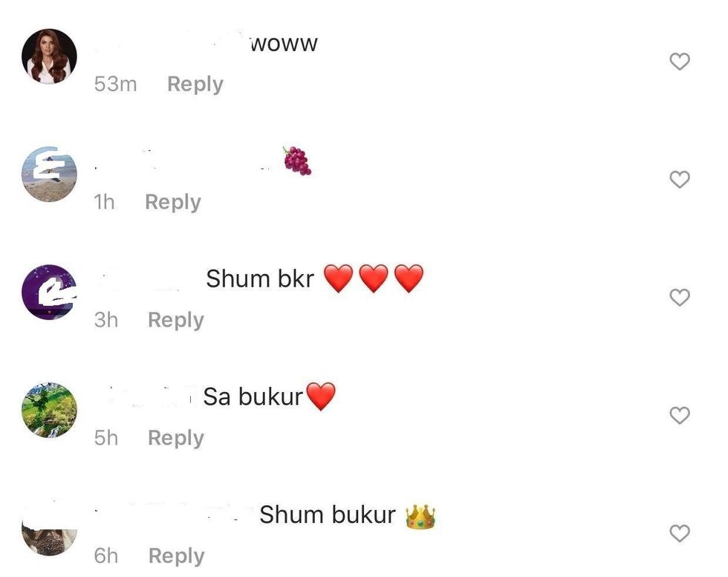Reply to the comment posted 53m ago
This screenshot has height=577, width=728.
195,85
